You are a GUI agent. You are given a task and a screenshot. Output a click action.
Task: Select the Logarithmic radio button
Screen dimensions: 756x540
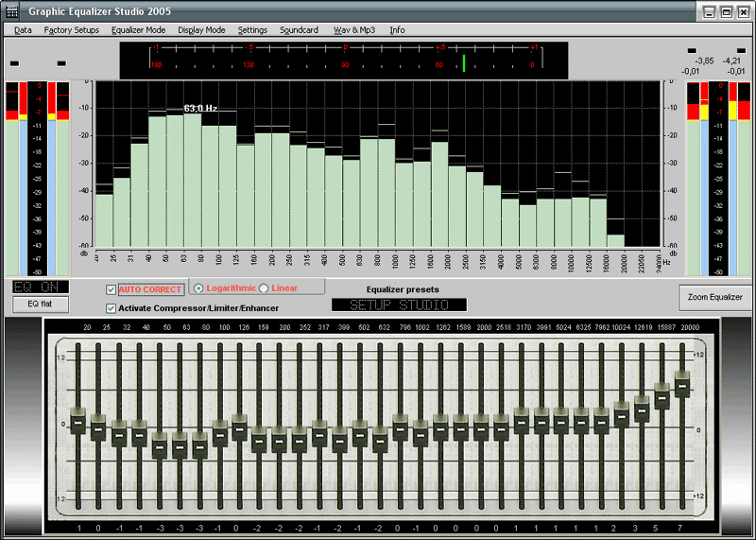198,287
